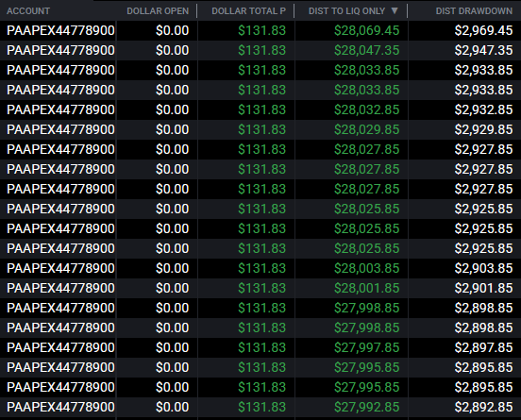Click the $2,929.85 drawdown value

[483, 129]
